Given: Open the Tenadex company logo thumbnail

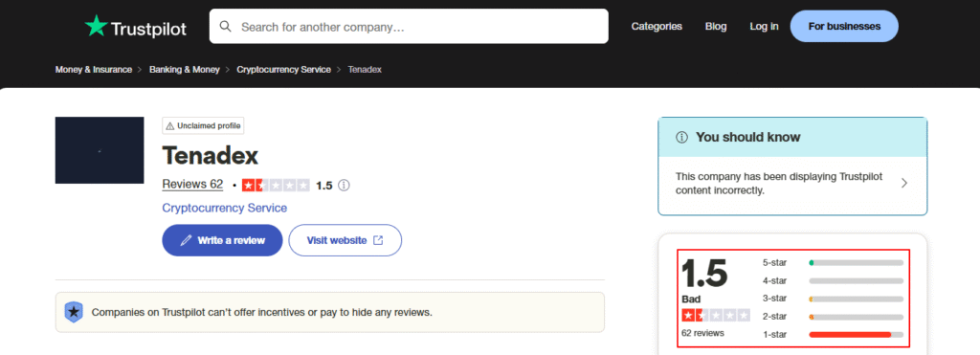Looking at the screenshot, I should (x=100, y=150).
